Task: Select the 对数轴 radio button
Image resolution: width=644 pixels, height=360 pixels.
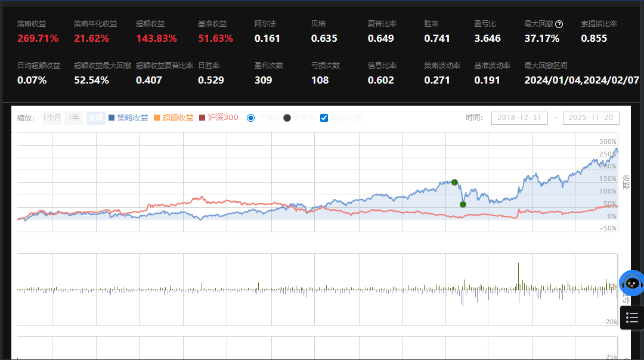Action: (x=287, y=118)
